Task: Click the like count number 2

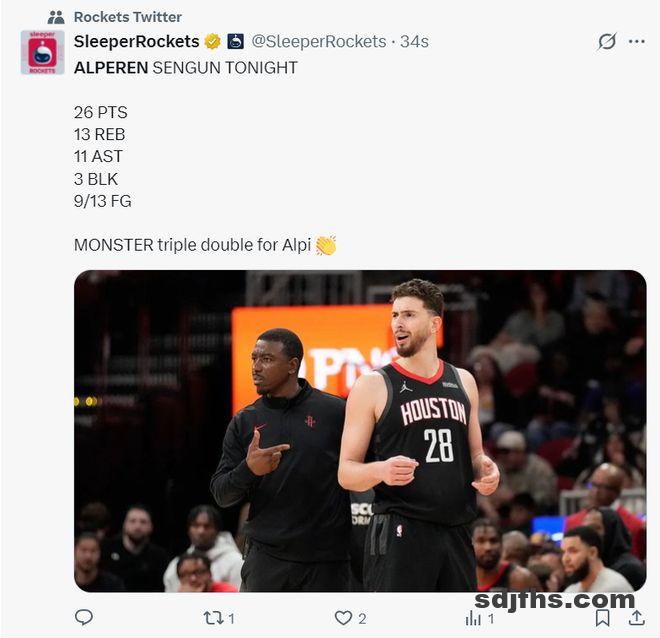Action: point(362,618)
